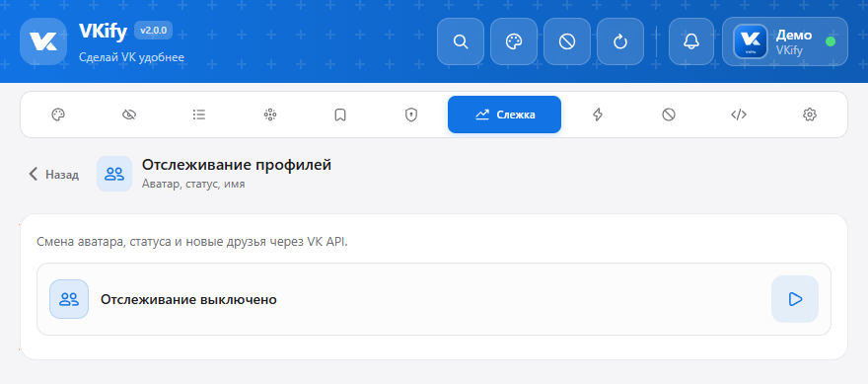Screen dimensions: 868x384
Task: Switch to the dots cluster tab
Action: pos(270,115)
